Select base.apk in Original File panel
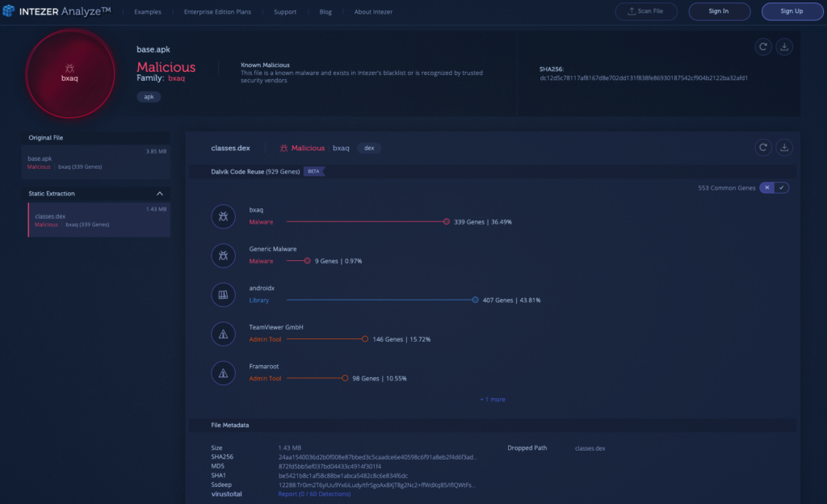 [x=96, y=162]
